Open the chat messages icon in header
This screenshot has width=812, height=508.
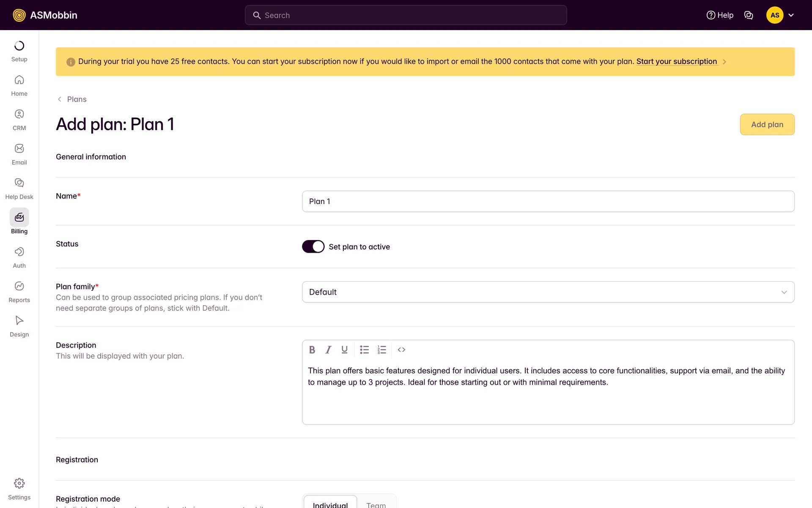point(749,15)
